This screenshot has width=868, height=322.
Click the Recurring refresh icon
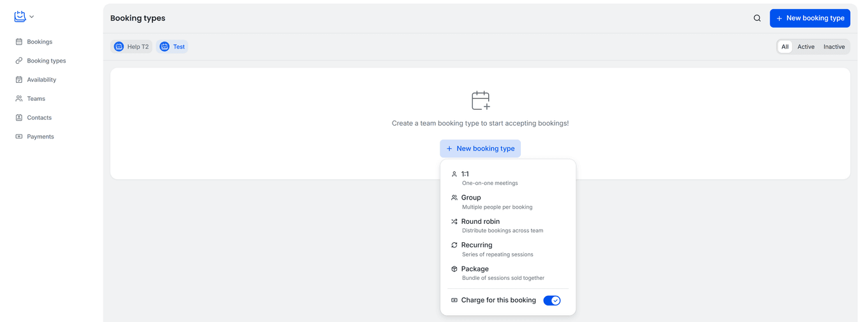(x=454, y=245)
